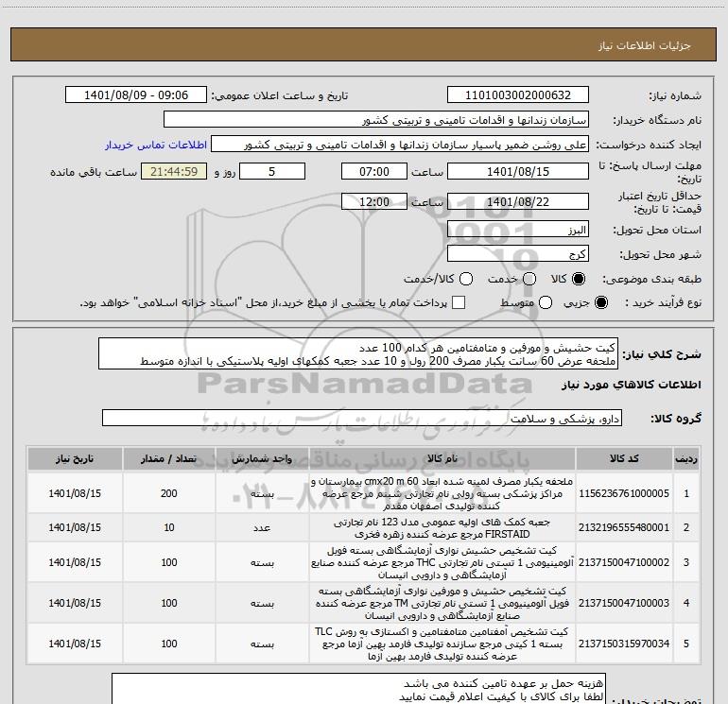Click the response deadline date 1401/08/15 field
The image size is (728, 704).
click(518, 171)
